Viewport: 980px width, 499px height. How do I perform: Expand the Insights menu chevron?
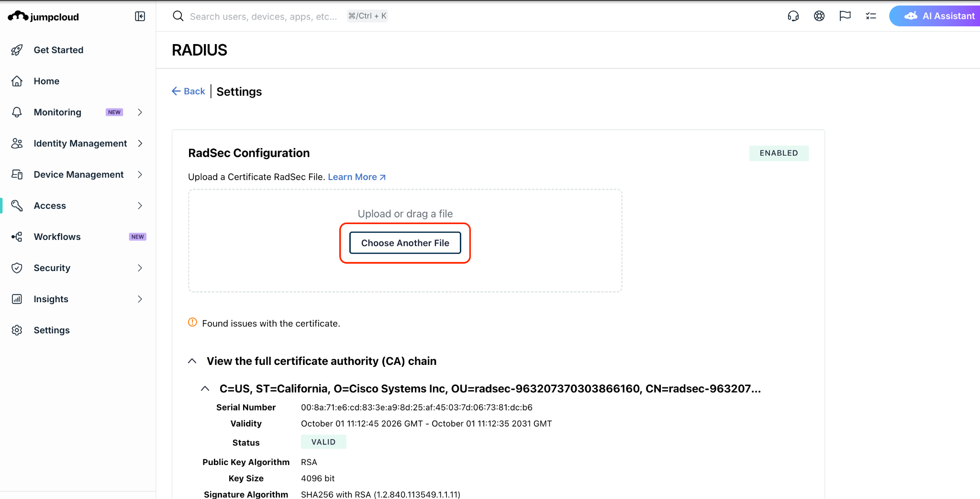point(140,299)
